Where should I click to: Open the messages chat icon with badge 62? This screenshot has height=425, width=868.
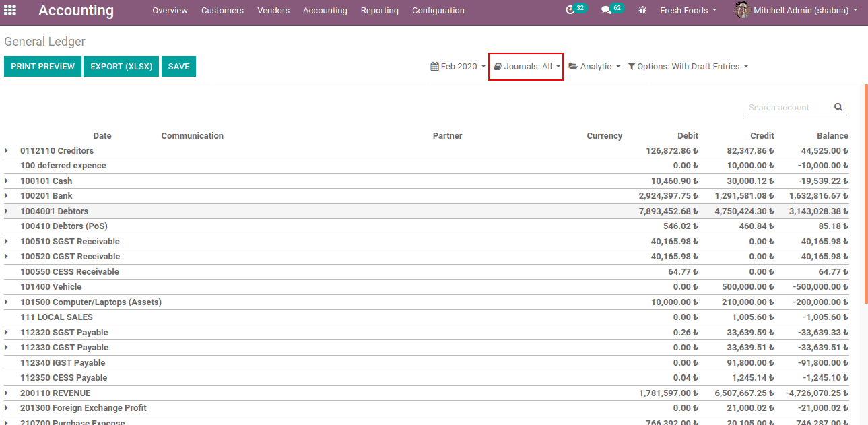611,9
